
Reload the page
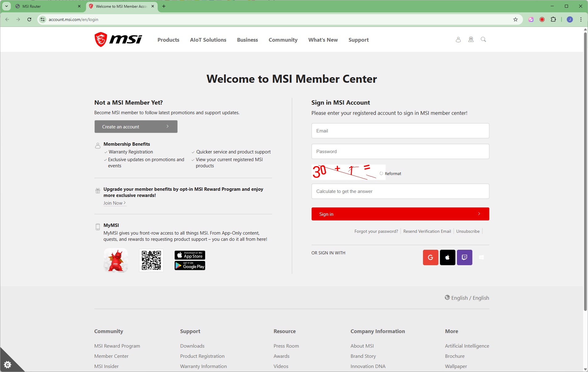coord(29,19)
